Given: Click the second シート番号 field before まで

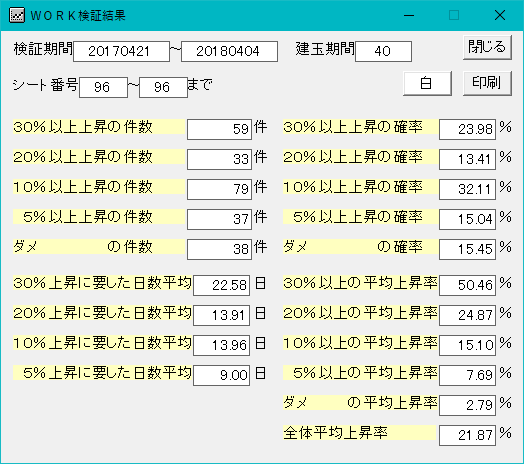Looking at the screenshot, I should 163,87.
